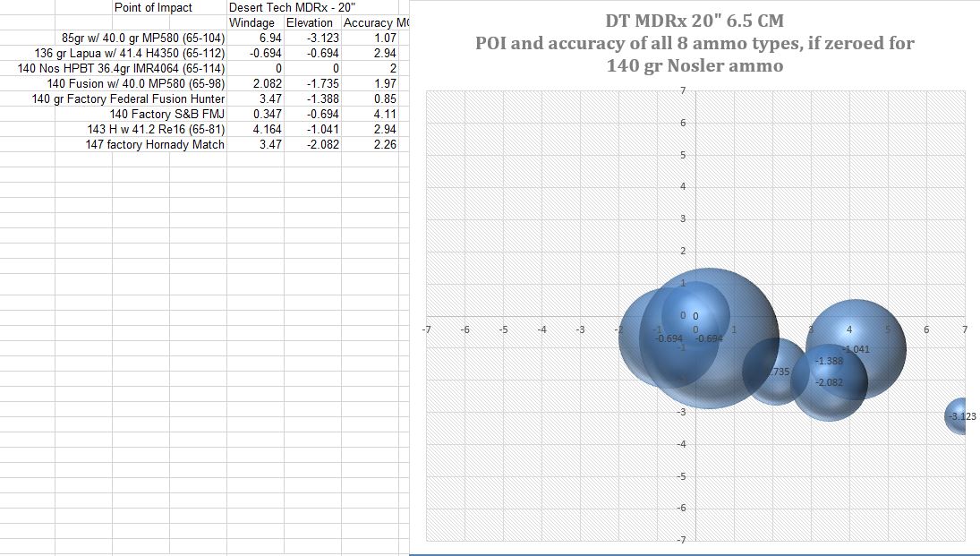Viewport: 980px width, 556px height.
Task: Click accuracy value 4.11 in the table
Action: point(385,114)
